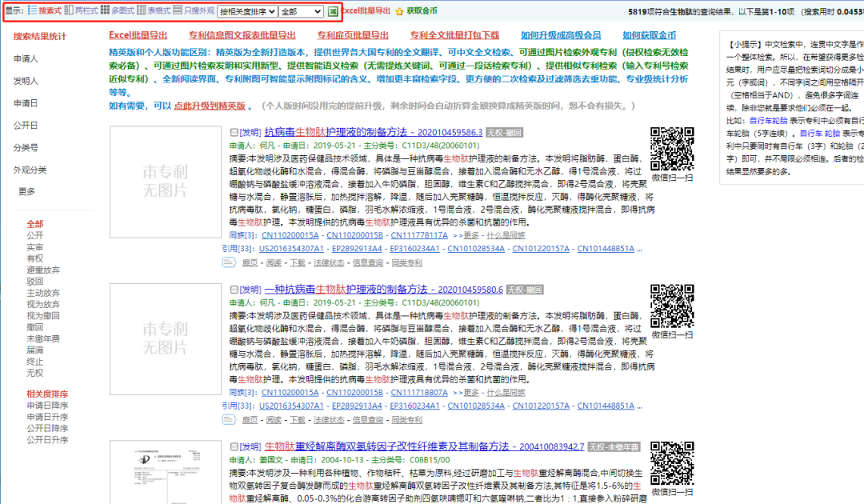Filter results by 无权 status
Viewport: 864px width, 504px height.
(x=34, y=373)
